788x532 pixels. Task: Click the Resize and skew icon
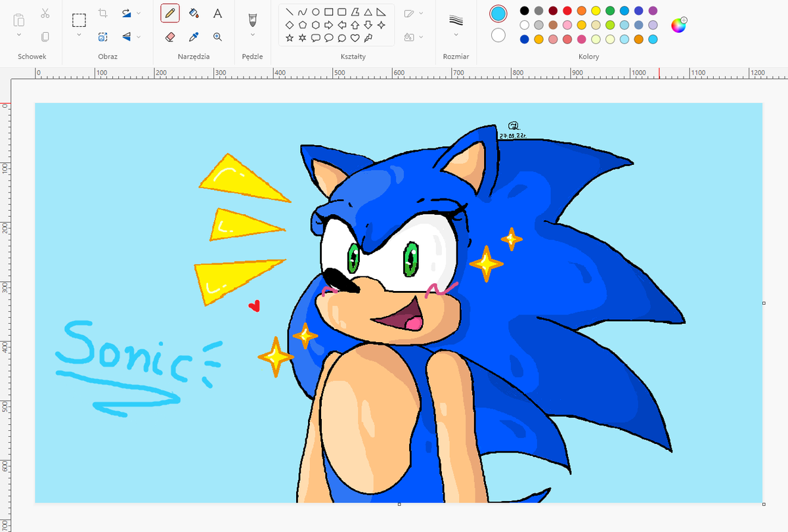coord(103,37)
